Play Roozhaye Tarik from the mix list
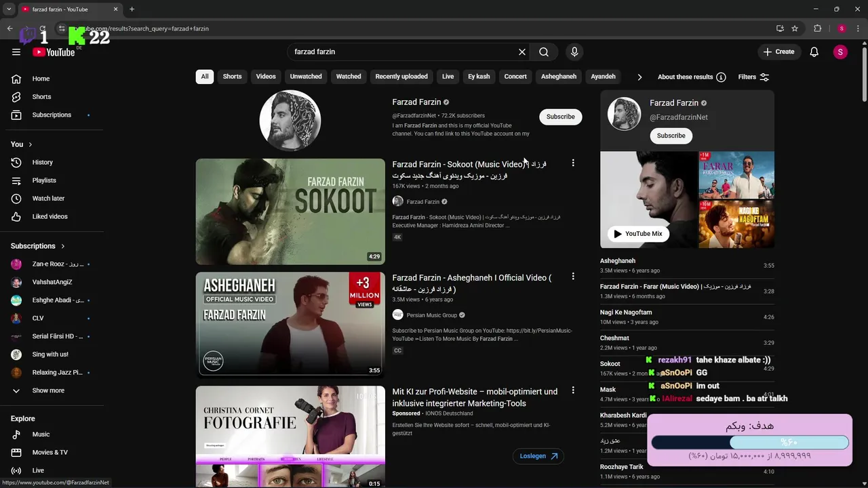868x488 pixels. click(x=687, y=471)
